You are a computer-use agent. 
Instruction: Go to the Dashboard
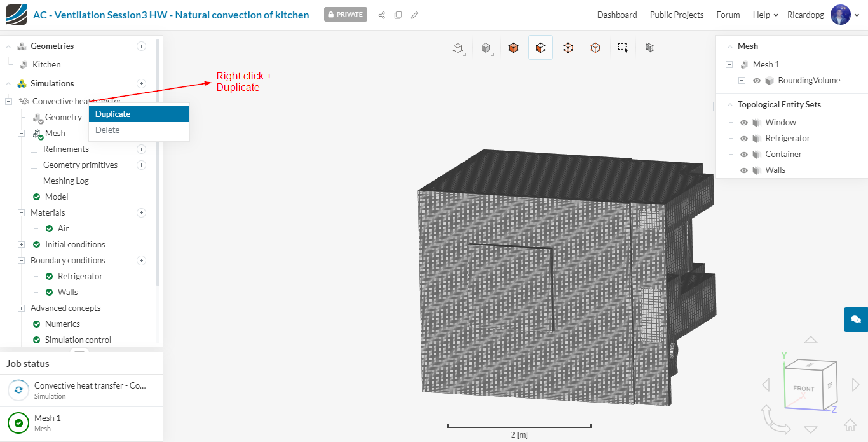[x=616, y=15]
